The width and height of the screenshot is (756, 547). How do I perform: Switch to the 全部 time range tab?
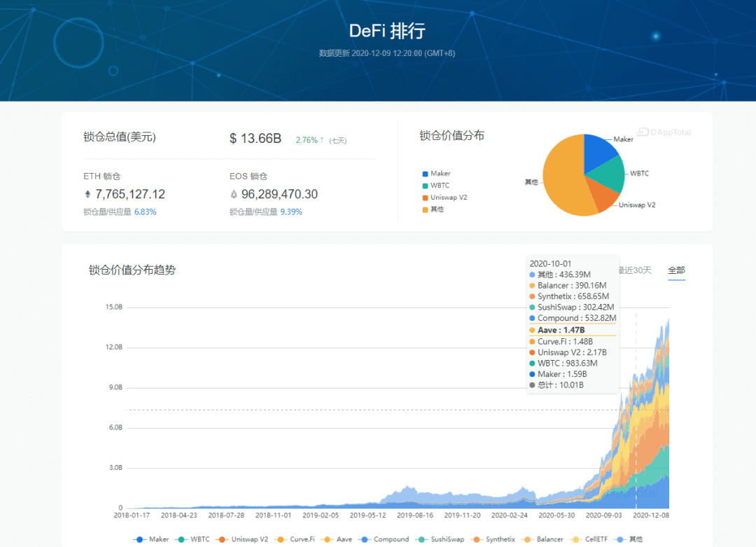[676, 270]
